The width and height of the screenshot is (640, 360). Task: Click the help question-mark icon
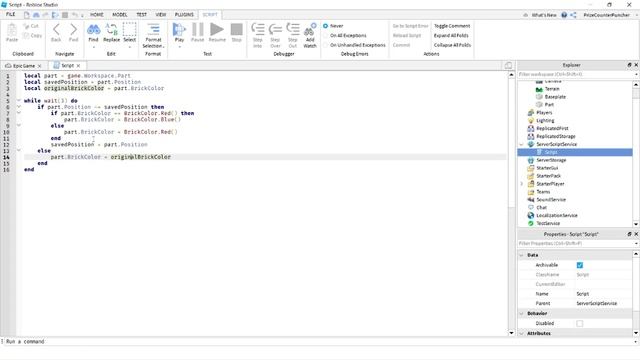564,15
